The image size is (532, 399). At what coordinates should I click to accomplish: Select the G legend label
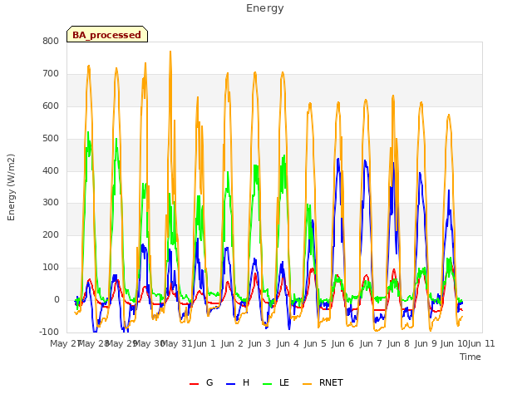click(209, 382)
